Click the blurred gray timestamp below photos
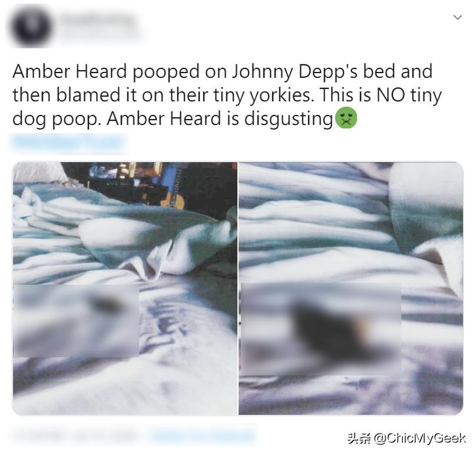This screenshot has width=476, height=455. tap(76, 437)
